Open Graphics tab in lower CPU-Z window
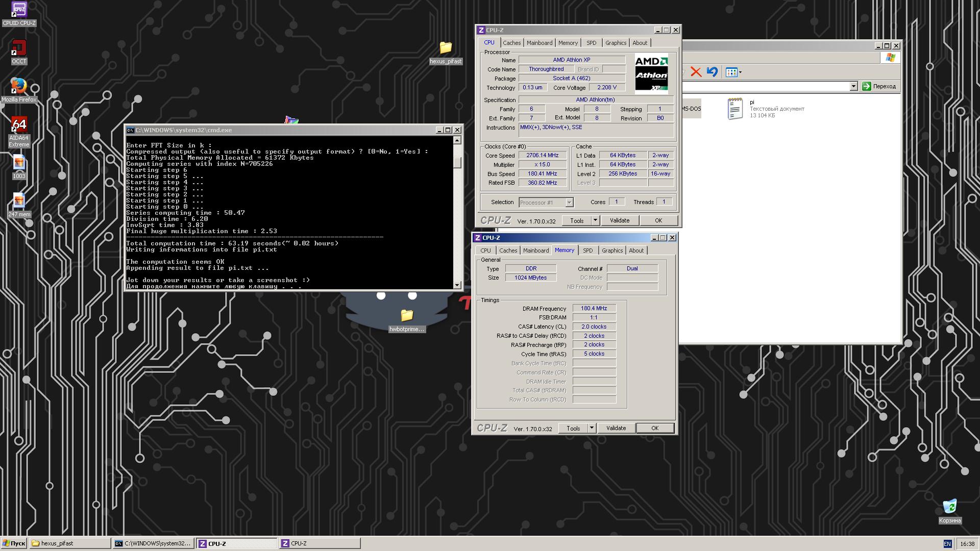Image resolution: width=980 pixels, height=551 pixels. coord(612,251)
